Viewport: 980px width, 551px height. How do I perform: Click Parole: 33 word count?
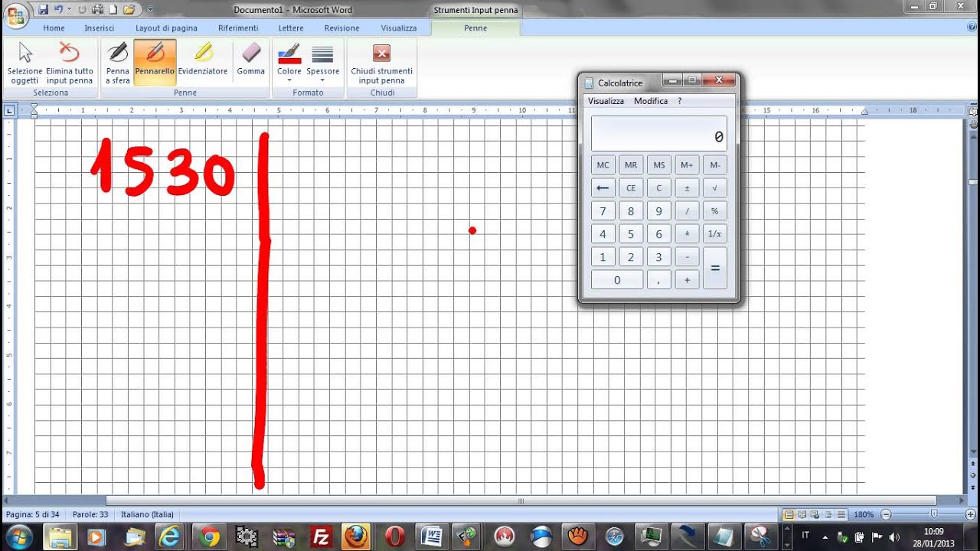pyautogui.click(x=90, y=514)
